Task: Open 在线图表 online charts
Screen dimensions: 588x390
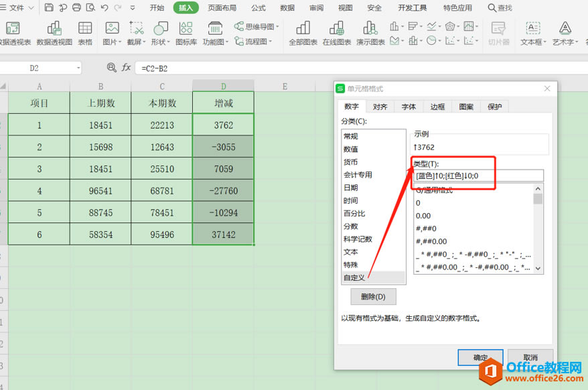Action: [337, 34]
